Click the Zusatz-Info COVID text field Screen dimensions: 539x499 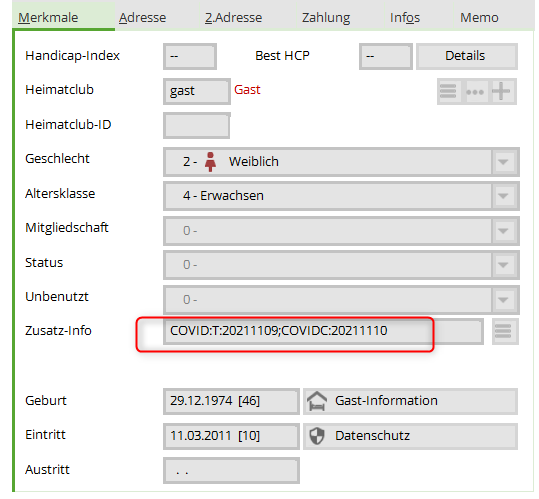pyautogui.click(x=323, y=331)
